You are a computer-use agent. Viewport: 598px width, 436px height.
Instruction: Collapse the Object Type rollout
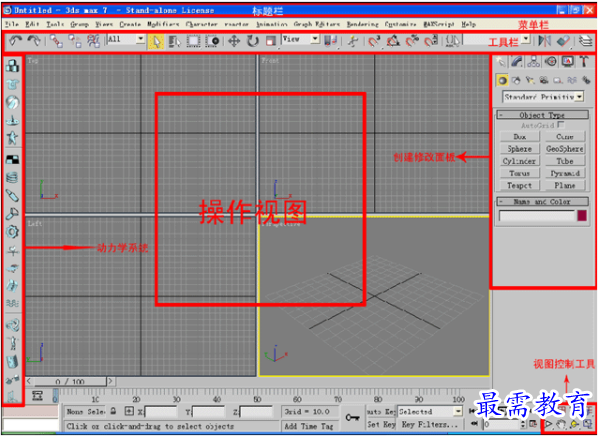point(542,114)
